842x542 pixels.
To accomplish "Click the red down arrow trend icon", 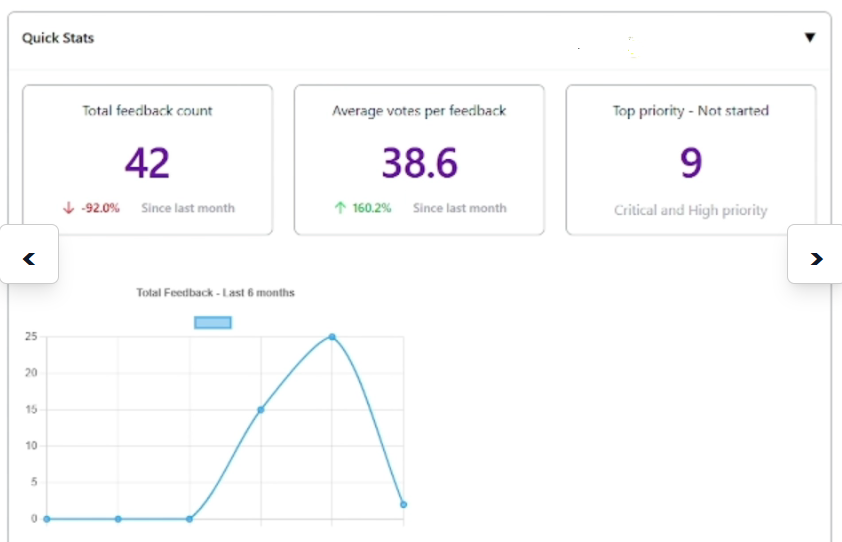I will point(68,208).
